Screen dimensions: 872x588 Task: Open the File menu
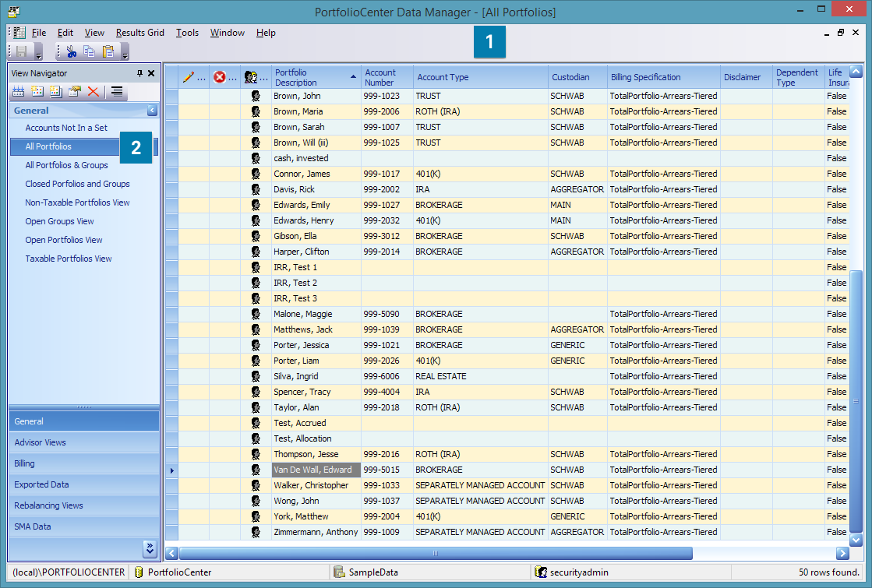coord(39,33)
